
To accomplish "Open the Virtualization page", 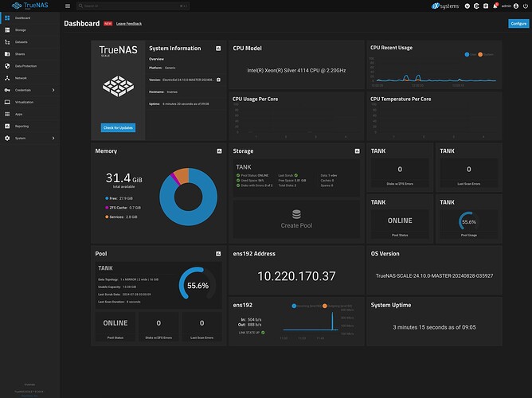I will [25, 102].
